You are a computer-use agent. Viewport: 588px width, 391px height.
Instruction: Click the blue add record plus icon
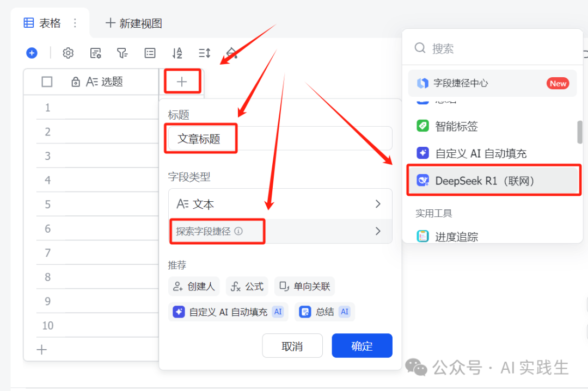click(32, 53)
